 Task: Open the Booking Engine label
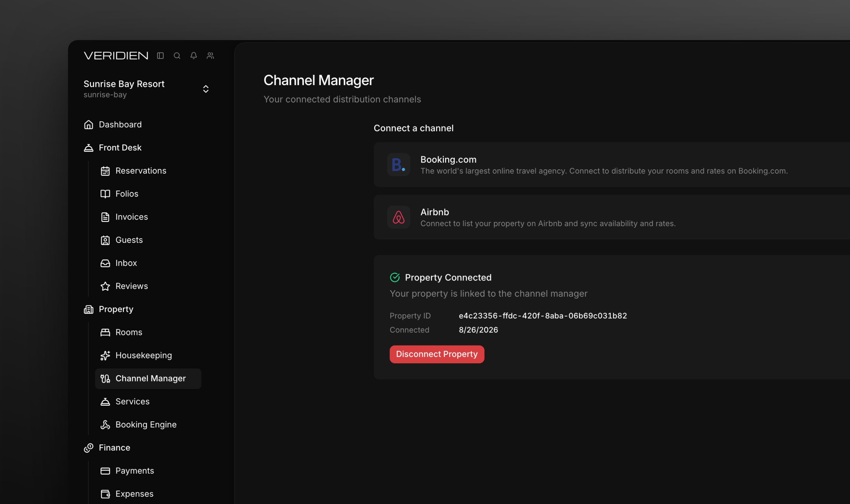coord(146,424)
